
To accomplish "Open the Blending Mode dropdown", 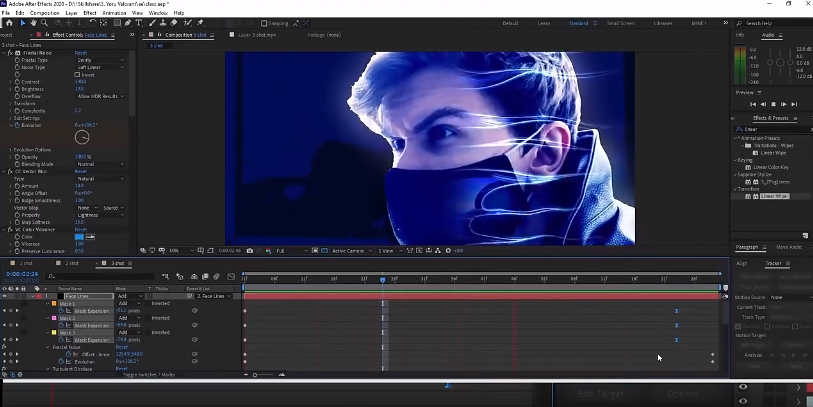I will [100, 164].
